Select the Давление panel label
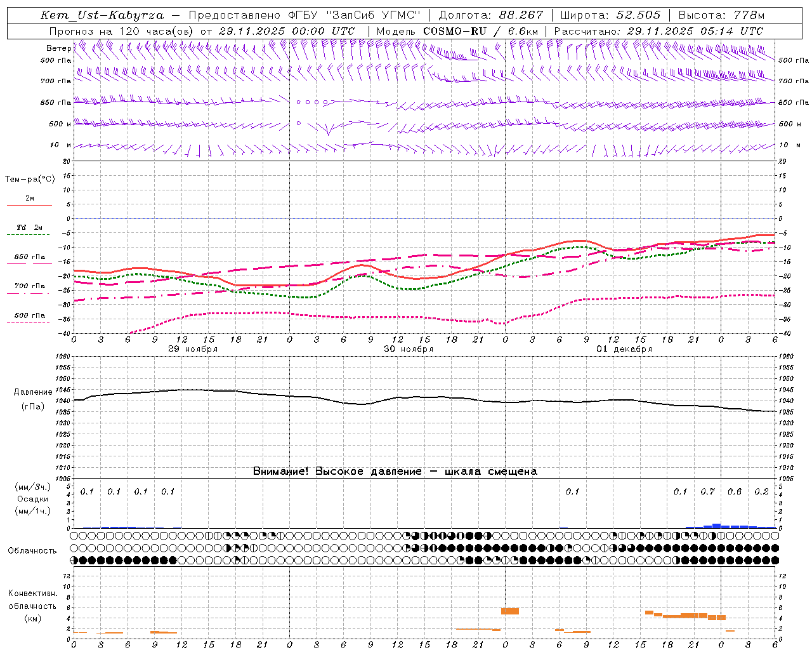Viewport: 812px width, 650px height. pyautogui.click(x=33, y=392)
